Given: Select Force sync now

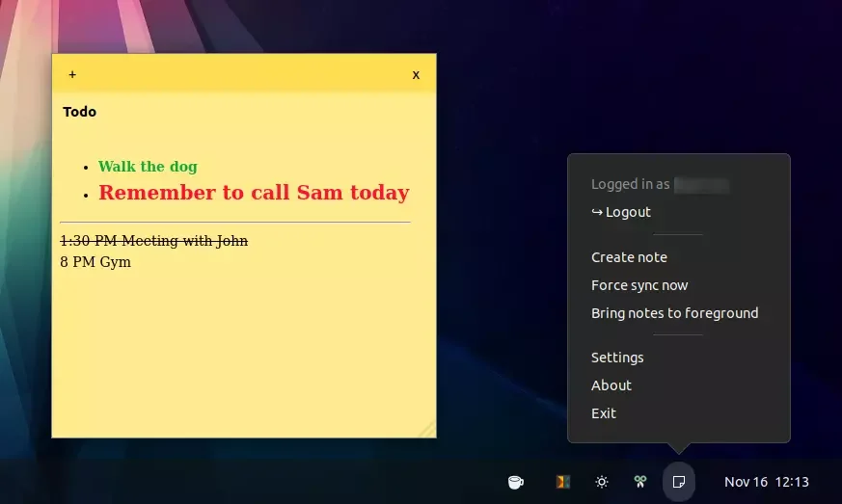Looking at the screenshot, I should point(639,285).
